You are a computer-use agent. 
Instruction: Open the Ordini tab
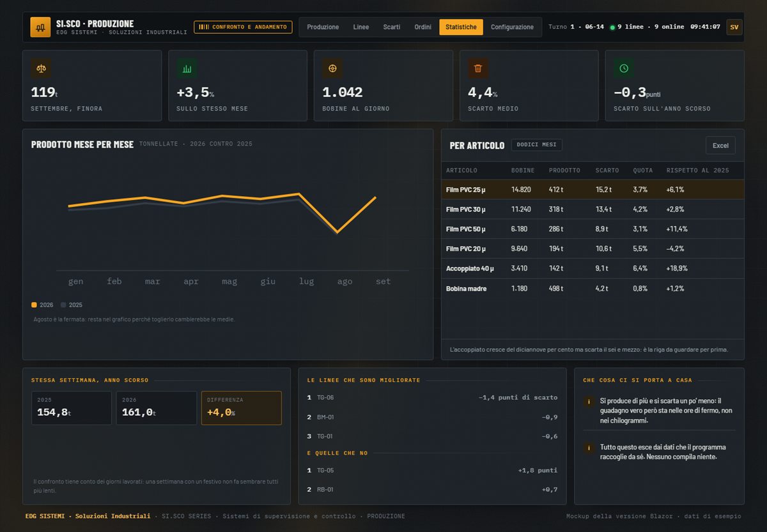click(x=422, y=27)
